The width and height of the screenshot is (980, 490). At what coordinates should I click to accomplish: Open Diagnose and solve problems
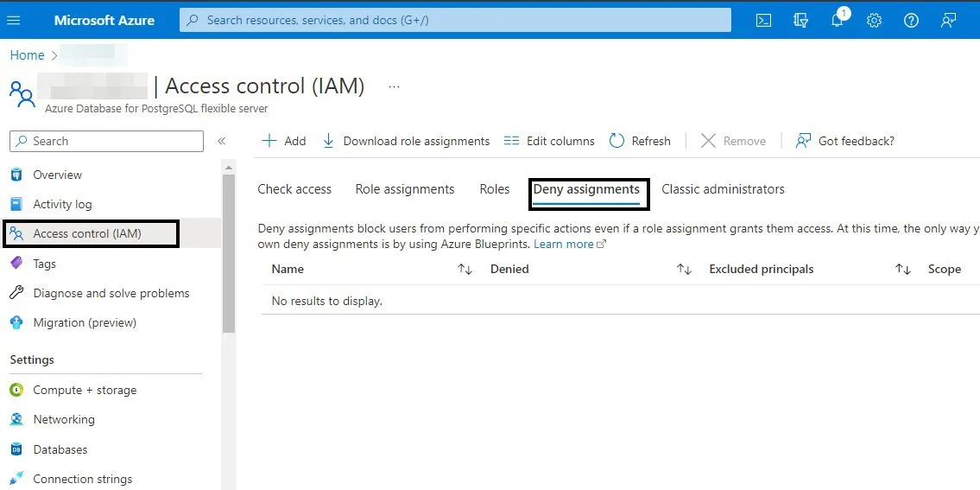[111, 293]
